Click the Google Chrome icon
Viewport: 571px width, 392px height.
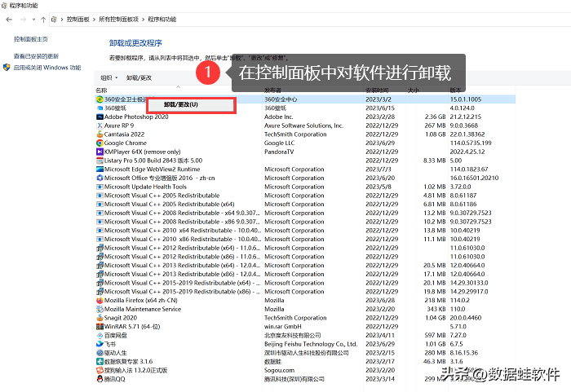[x=100, y=143]
